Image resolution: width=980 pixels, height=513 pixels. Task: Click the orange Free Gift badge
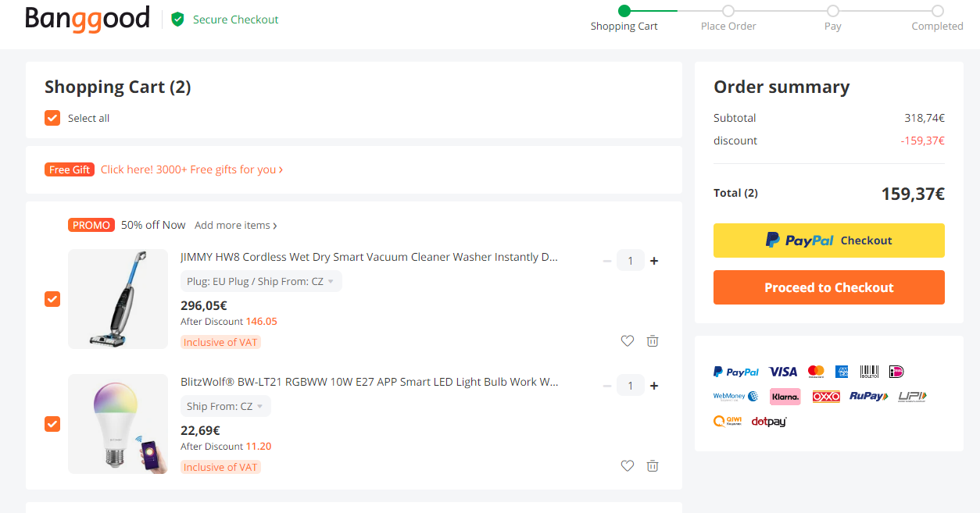tap(70, 169)
